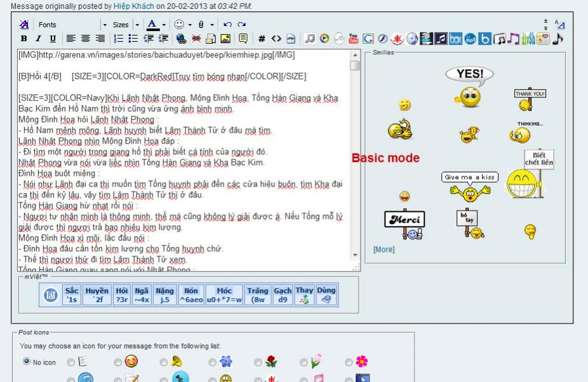Open the text color picker arrow

click(164, 25)
